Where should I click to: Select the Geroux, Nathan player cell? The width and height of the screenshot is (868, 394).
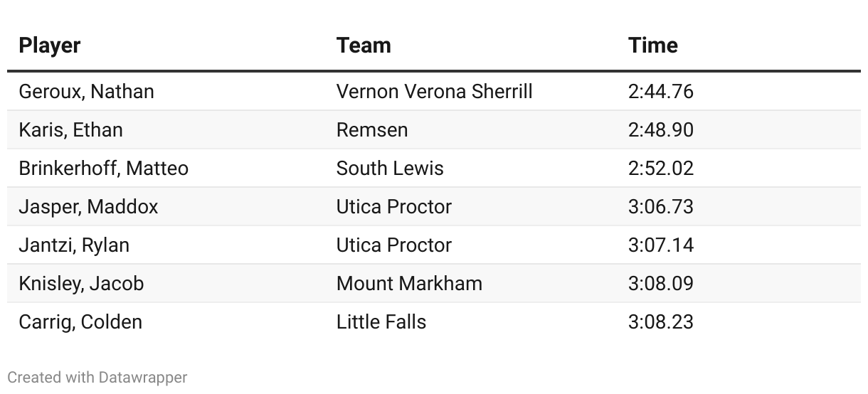click(x=86, y=92)
